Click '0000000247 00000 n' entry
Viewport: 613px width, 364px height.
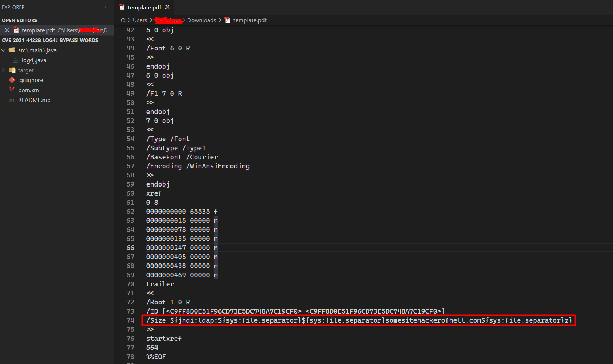[182, 248]
